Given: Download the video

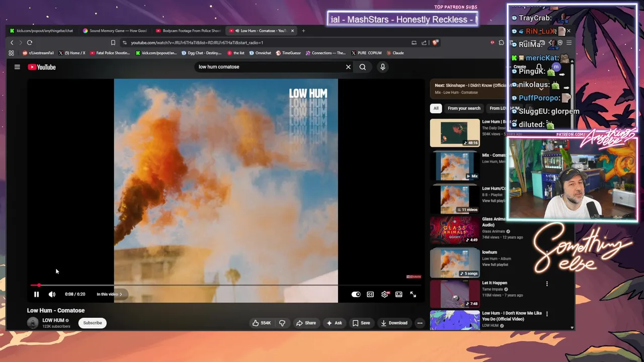Looking at the screenshot, I should 394,323.
